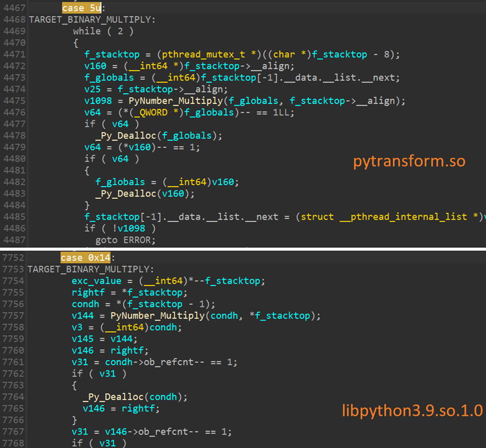Select the pytransform.so label
486x448 pixels.
pos(409,161)
